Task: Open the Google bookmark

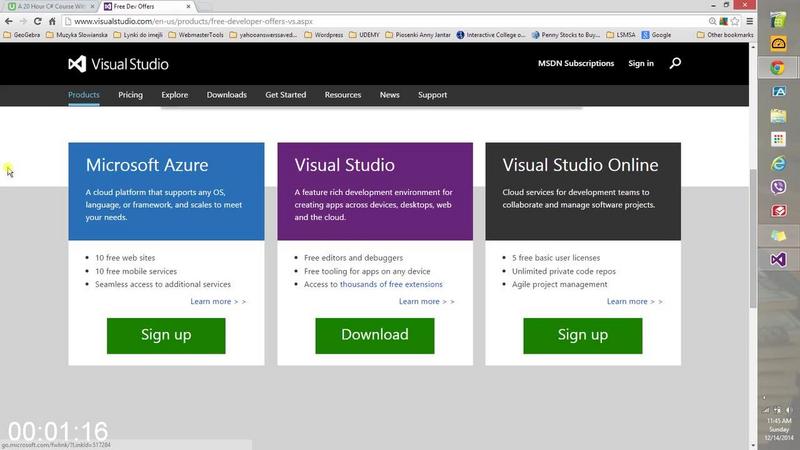Action: point(656,35)
